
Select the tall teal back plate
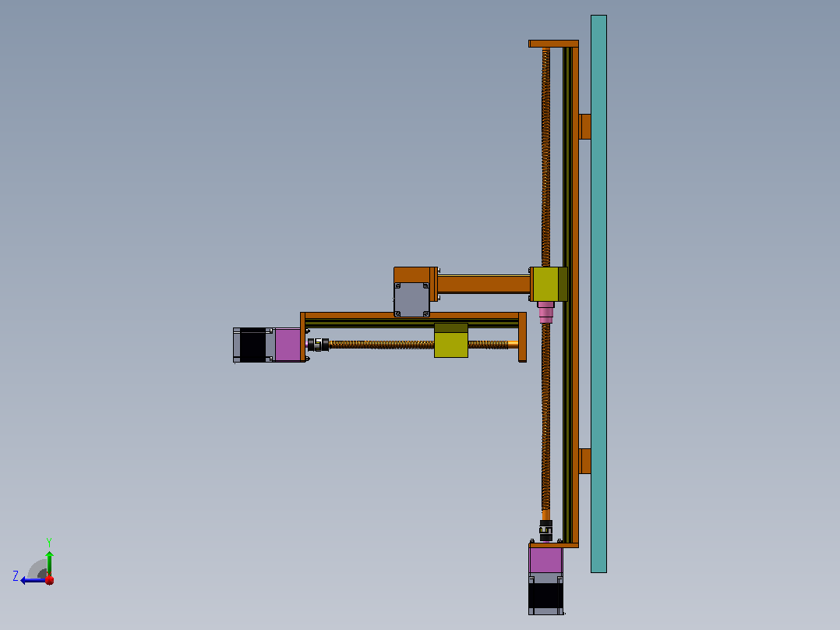pos(599,294)
